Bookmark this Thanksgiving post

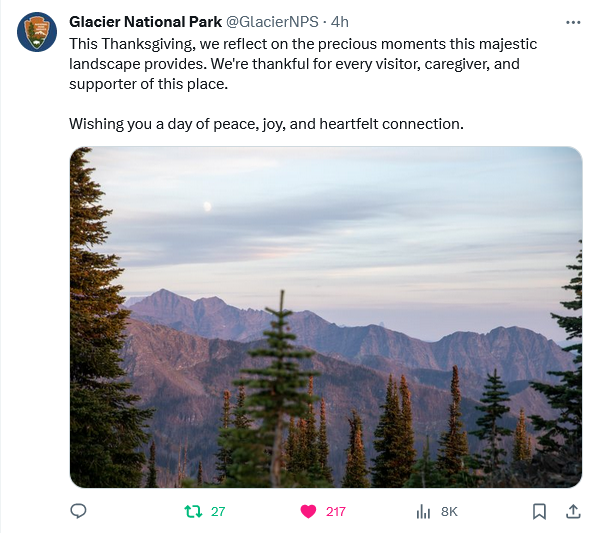click(x=539, y=511)
